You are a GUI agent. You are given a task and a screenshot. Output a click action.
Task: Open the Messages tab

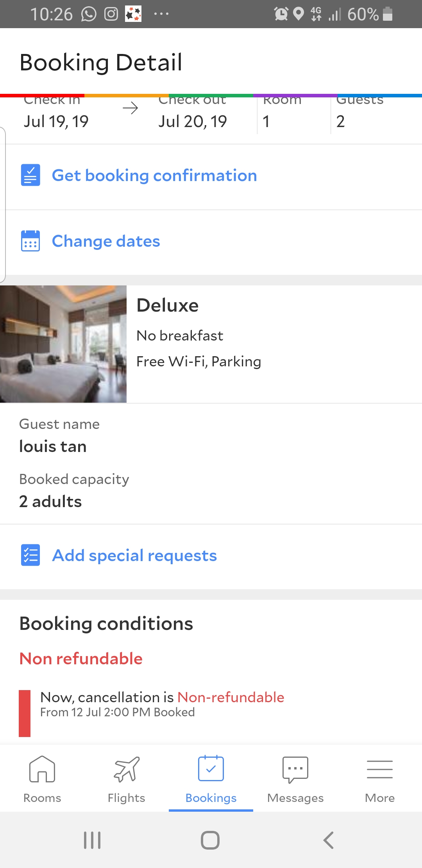point(295,778)
